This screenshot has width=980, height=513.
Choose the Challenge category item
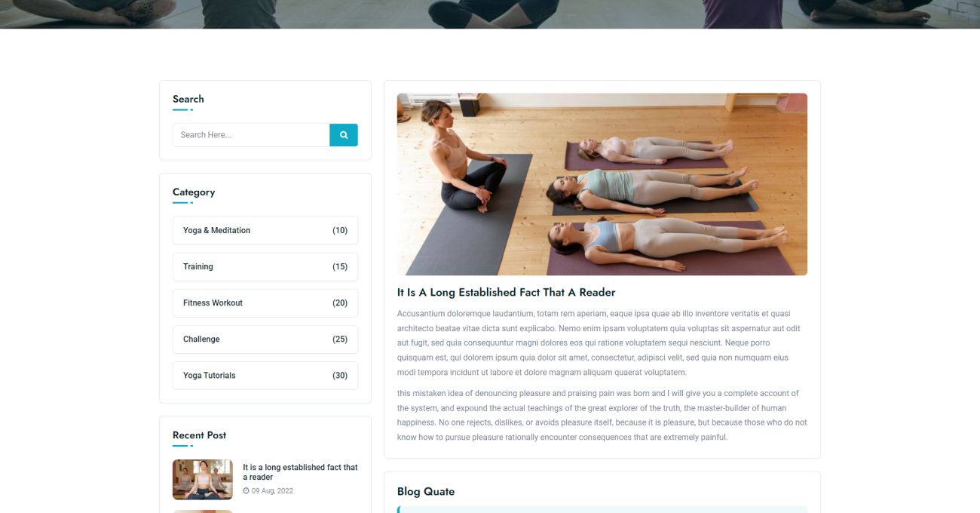[265, 339]
